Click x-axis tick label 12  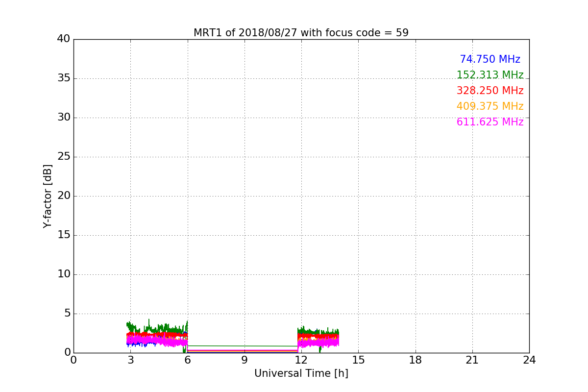point(301,360)
